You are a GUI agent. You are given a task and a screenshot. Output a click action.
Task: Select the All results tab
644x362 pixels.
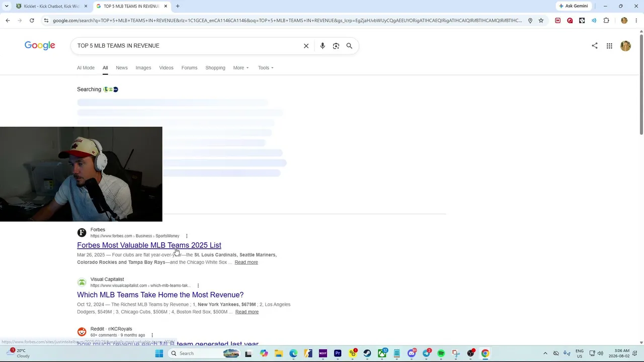105,68
